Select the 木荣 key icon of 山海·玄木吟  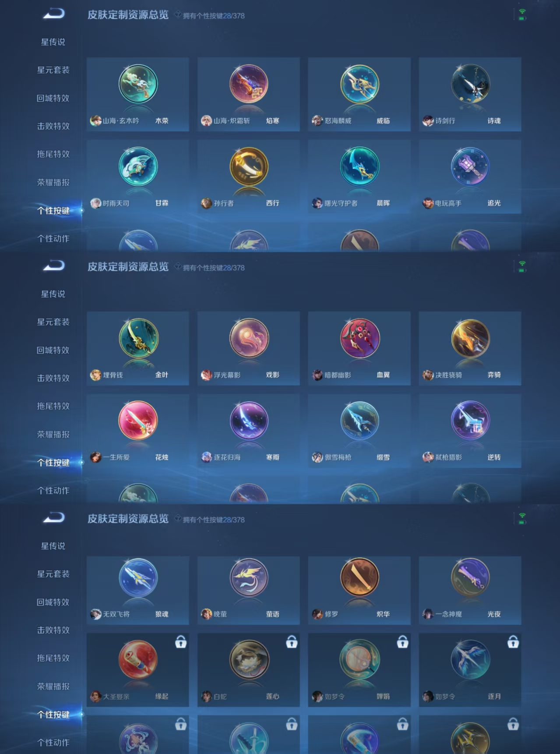coord(138,84)
